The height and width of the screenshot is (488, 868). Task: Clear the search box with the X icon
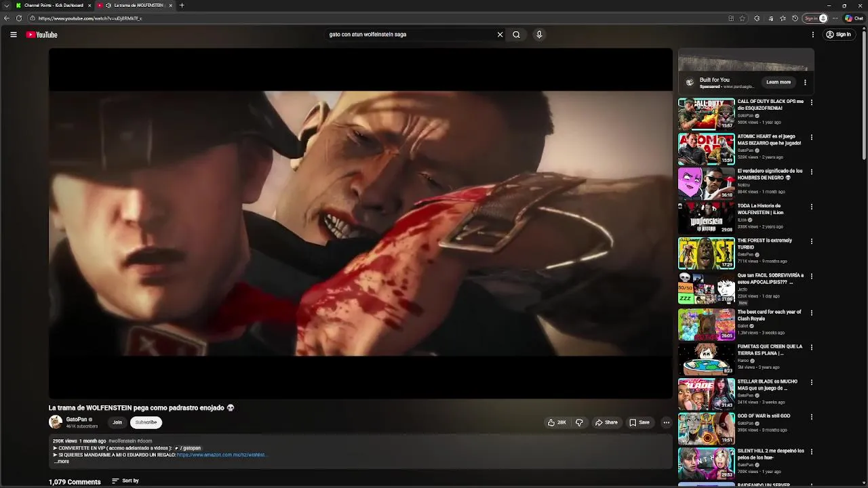tap(500, 35)
